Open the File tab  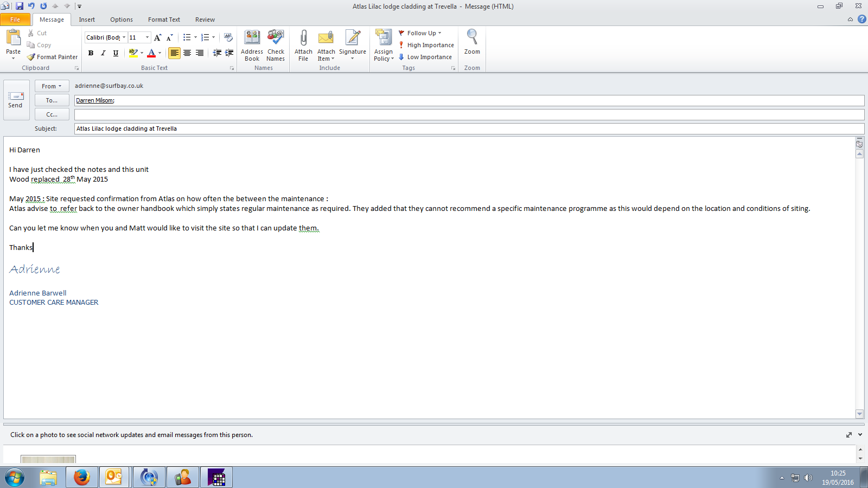[x=15, y=20]
